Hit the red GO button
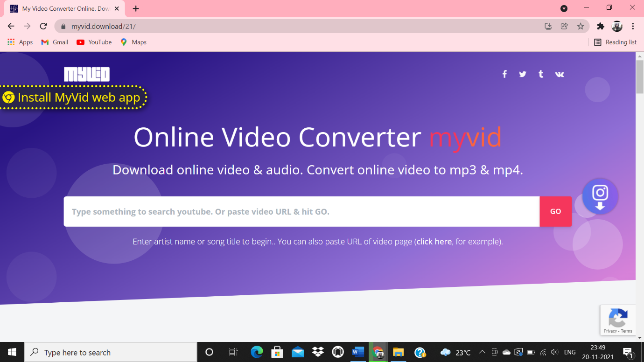 tap(555, 211)
